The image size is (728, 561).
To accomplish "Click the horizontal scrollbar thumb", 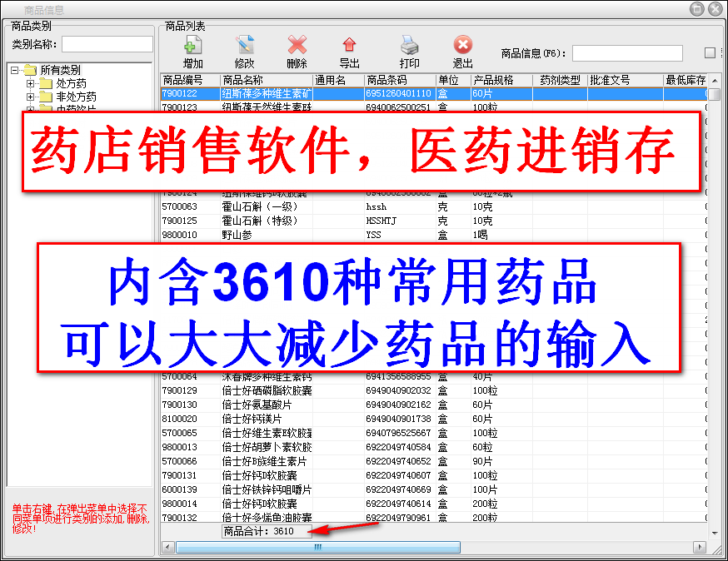I will (317, 548).
